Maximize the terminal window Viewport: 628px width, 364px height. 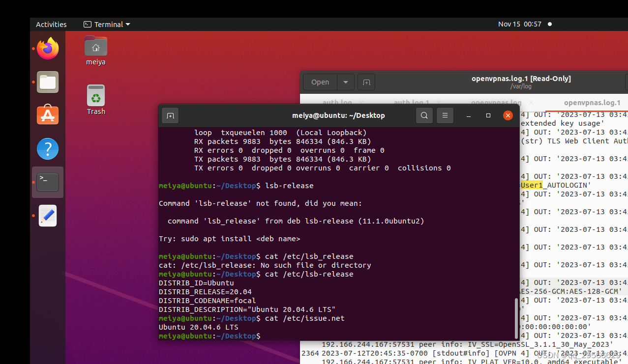(x=488, y=115)
